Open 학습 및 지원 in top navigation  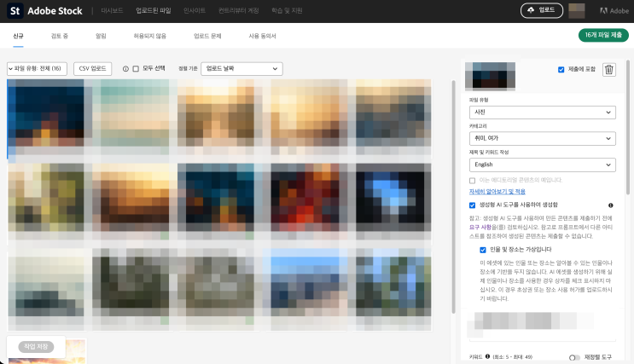[287, 10]
